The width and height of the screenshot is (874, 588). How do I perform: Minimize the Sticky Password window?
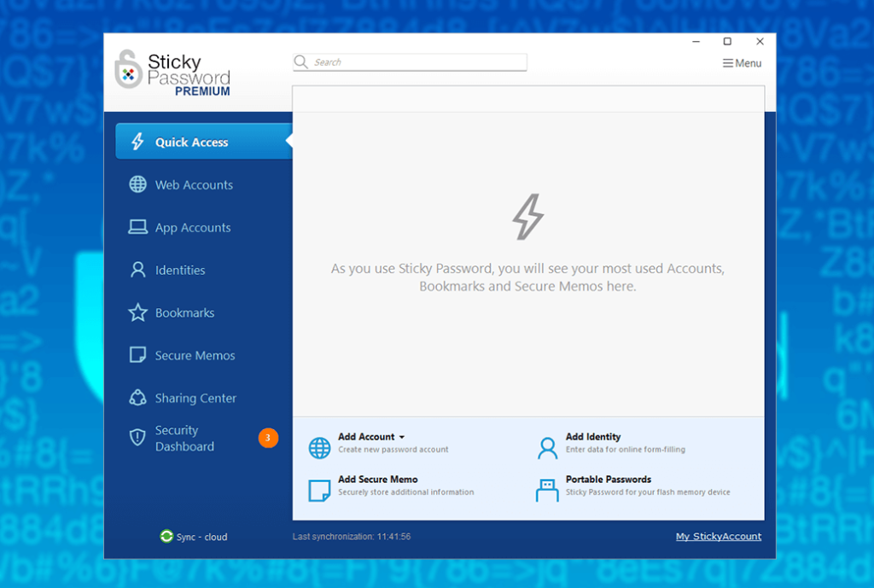click(x=696, y=41)
